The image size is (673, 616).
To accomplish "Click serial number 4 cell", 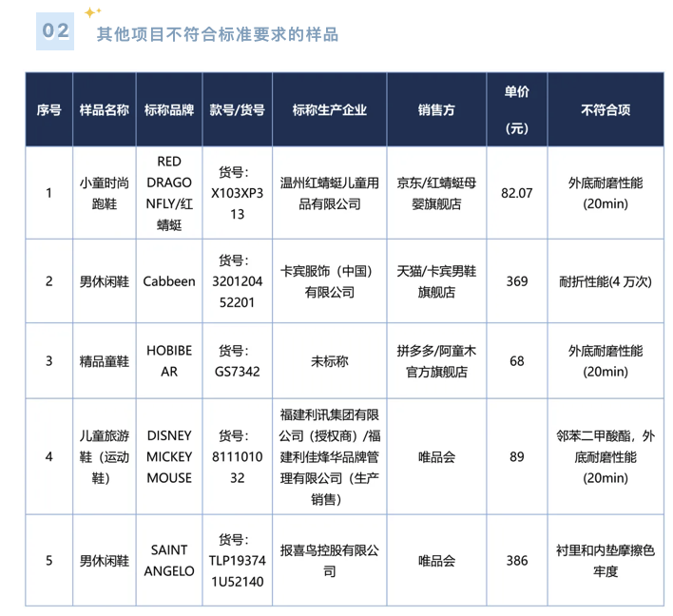I will [x=48, y=456].
